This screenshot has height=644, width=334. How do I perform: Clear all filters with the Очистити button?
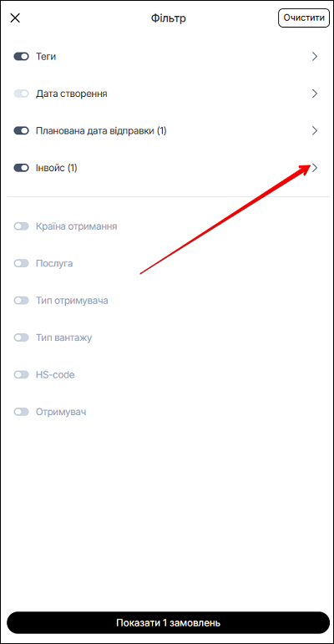pos(304,18)
